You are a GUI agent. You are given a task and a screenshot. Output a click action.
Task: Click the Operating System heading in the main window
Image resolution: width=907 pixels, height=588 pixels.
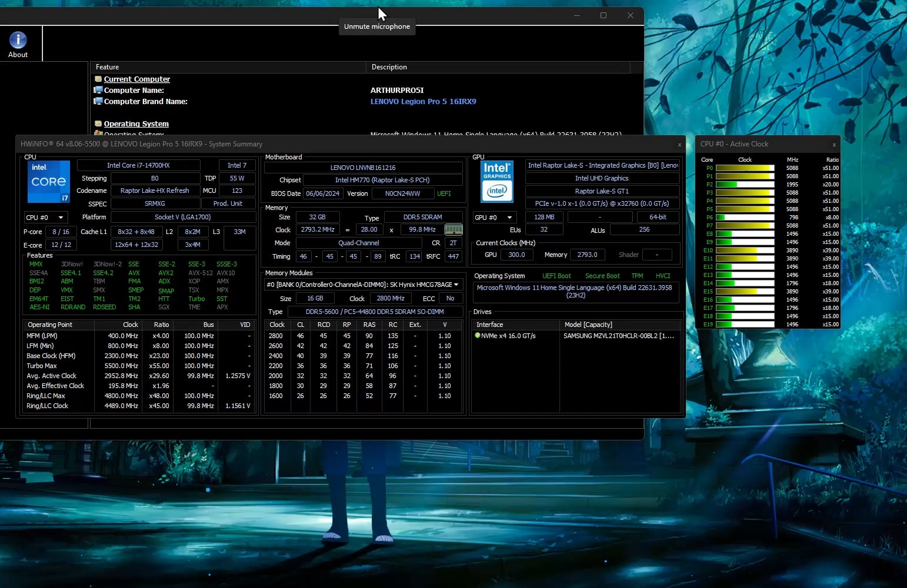136,123
